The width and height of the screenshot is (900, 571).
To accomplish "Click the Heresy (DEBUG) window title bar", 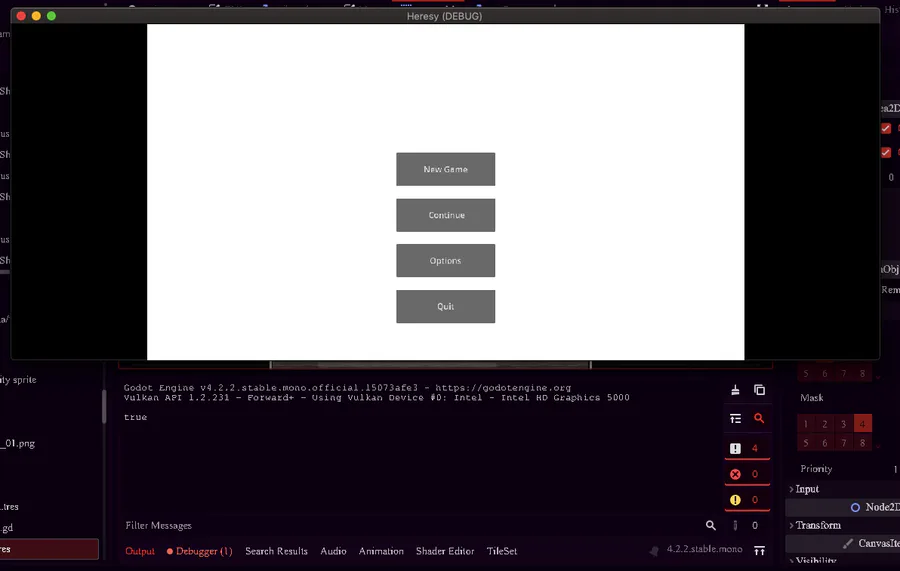I will (445, 16).
